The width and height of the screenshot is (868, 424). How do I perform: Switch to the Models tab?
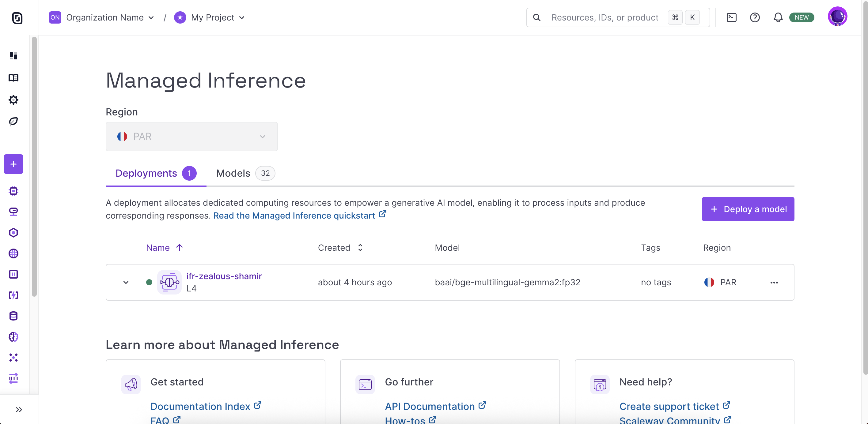click(245, 173)
